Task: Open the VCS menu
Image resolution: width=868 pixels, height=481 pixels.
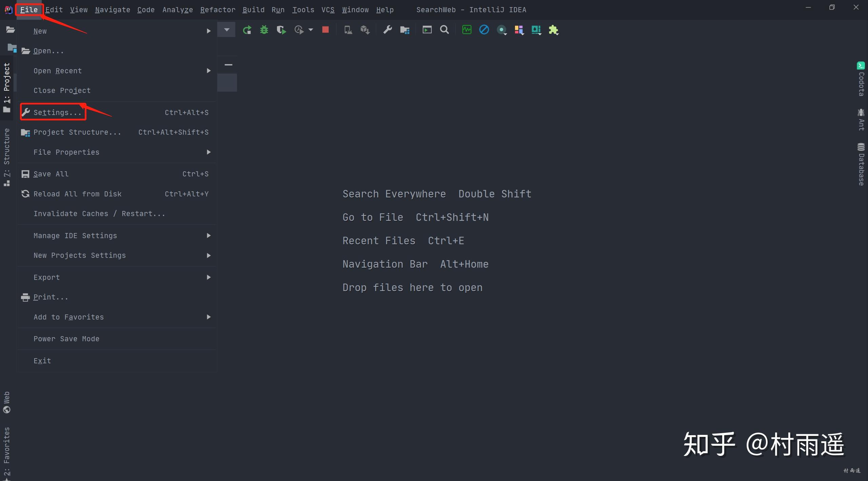Action: point(327,9)
